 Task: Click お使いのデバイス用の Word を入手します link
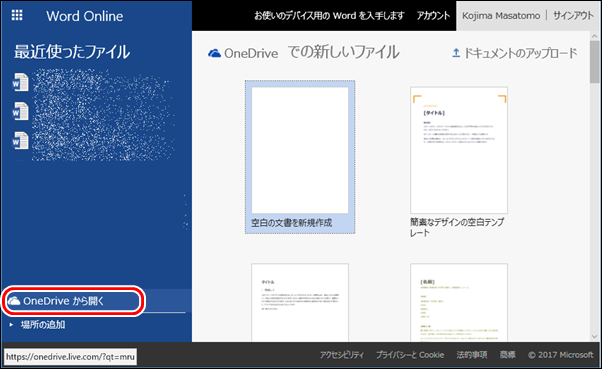pyautogui.click(x=329, y=16)
